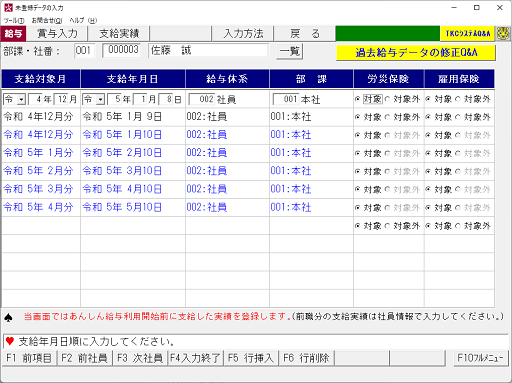Click the 支給年月日 year field showing 5
The height and width of the screenshot is (383, 512).
[x=114, y=99]
